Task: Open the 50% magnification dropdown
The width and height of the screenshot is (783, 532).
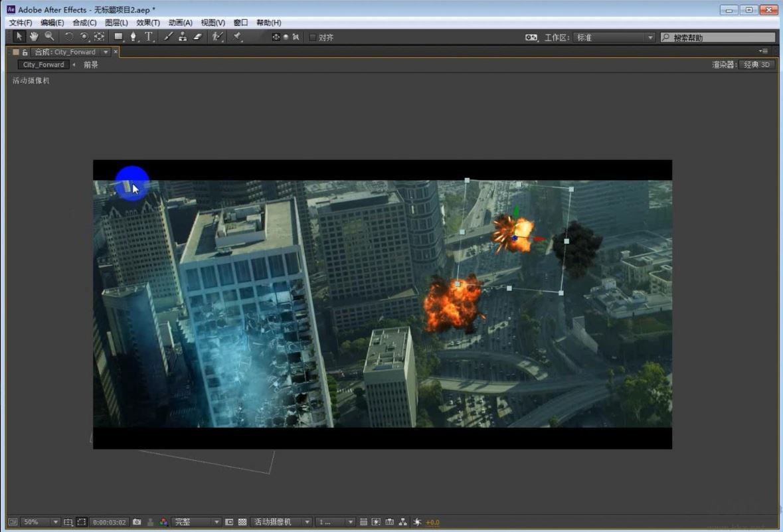Action: pos(40,522)
